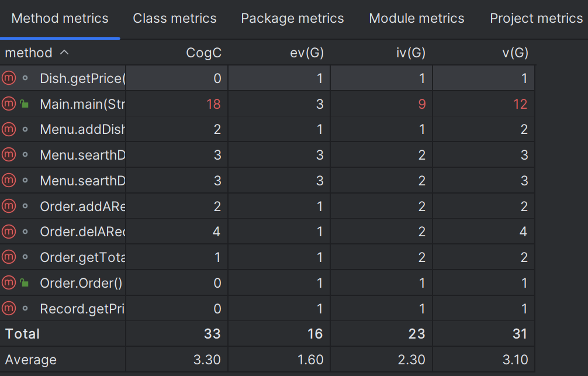Viewport: 588px width, 376px height.
Task: Click the Total row label
Action: coord(23,334)
